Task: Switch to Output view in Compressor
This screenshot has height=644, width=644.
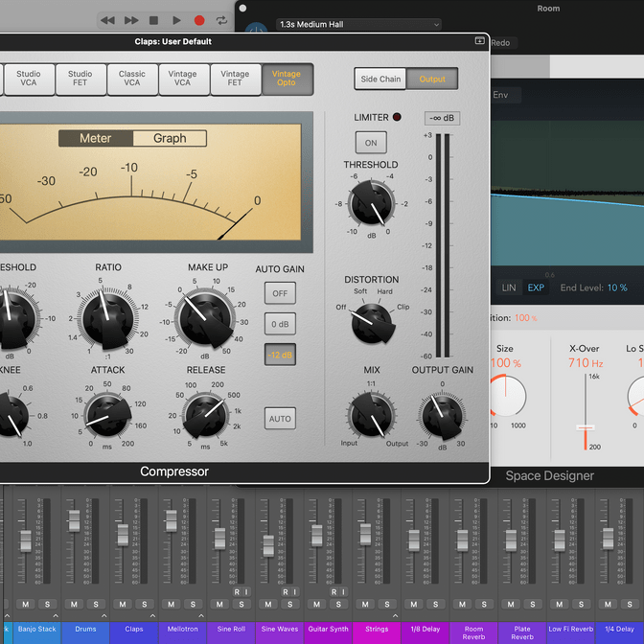Action: coord(432,79)
